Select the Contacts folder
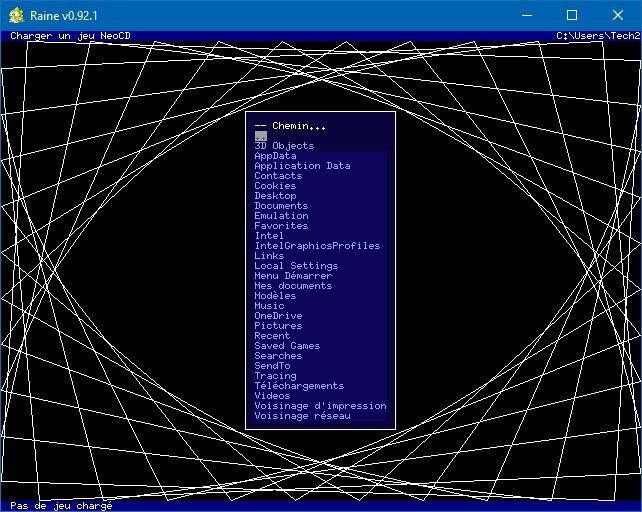The height and width of the screenshot is (512, 642). click(x=278, y=176)
